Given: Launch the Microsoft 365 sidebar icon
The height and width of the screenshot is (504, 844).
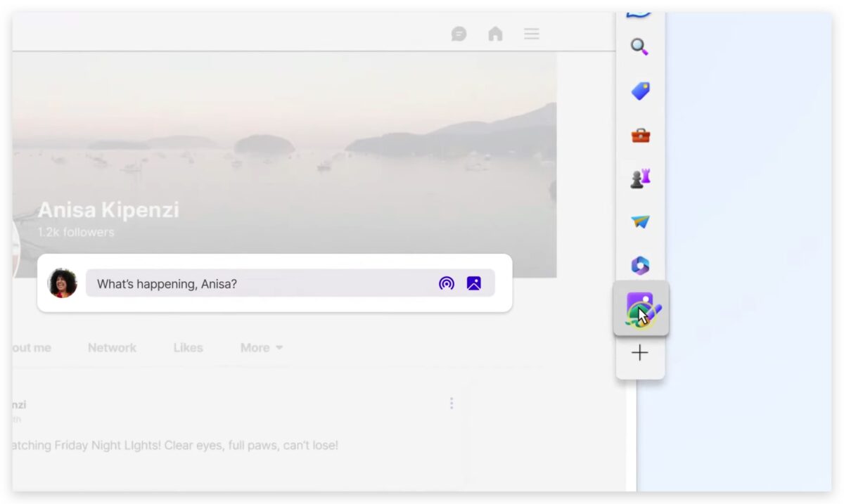Looking at the screenshot, I should pyautogui.click(x=640, y=266).
